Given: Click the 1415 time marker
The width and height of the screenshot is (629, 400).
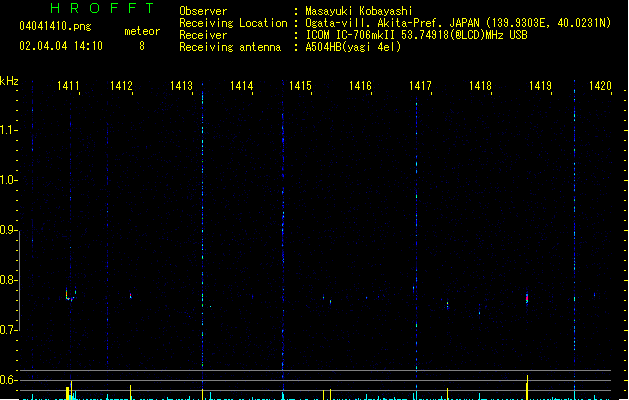Looking at the screenshot, I should tap(300, 86).
